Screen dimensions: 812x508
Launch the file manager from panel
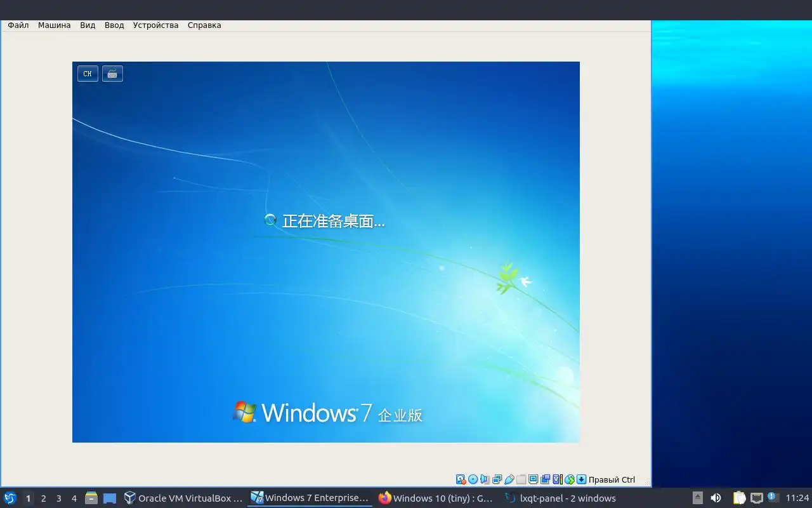click(x=91, y=498)
